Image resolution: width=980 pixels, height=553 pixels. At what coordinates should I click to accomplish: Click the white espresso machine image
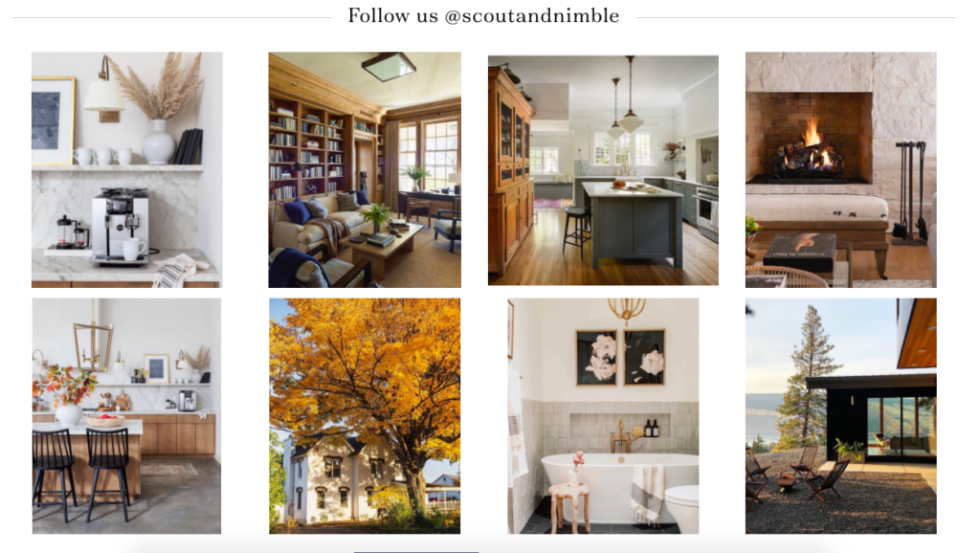120,225
